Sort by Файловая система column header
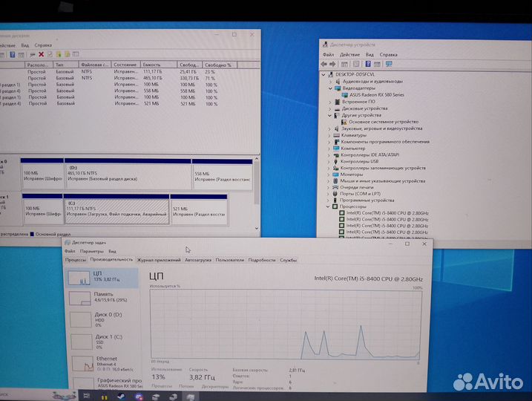Viewport: 532px width, 401px height. tap(95, 65)
